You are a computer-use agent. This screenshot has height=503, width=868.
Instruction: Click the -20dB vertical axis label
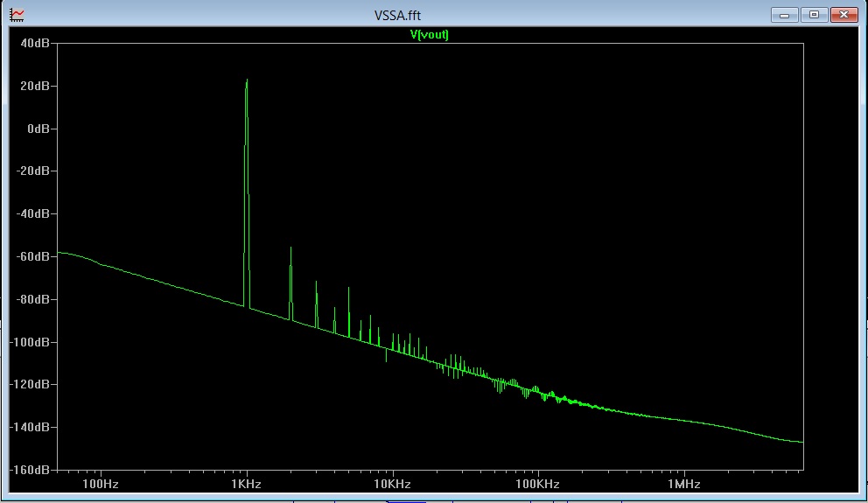coord(32,171)
